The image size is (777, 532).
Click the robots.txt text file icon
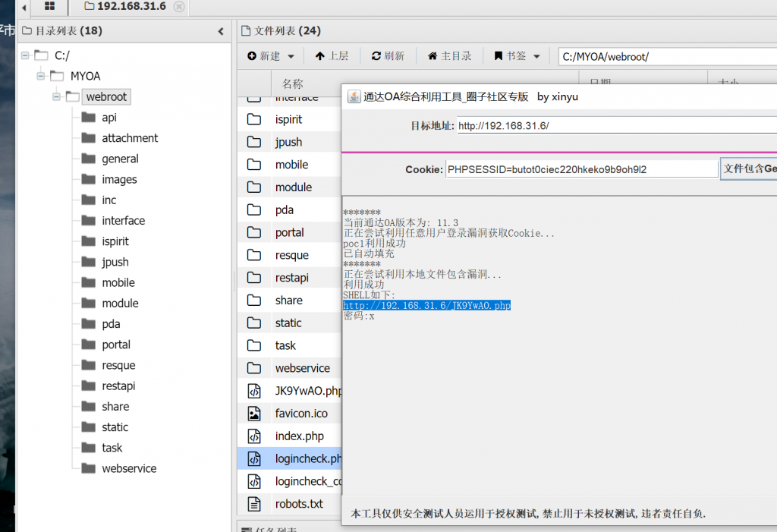click(254, 504)
